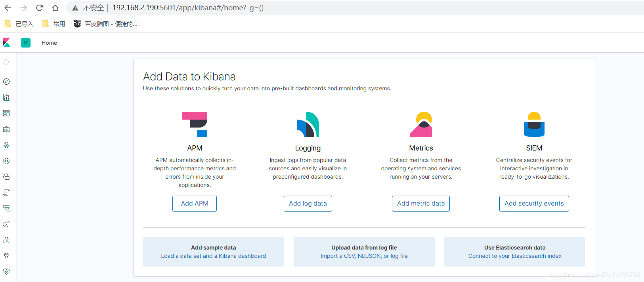Screen dimensions: 644x282
Task: Open Uptime from the sidebar
Action: click(x=6, y=224)
